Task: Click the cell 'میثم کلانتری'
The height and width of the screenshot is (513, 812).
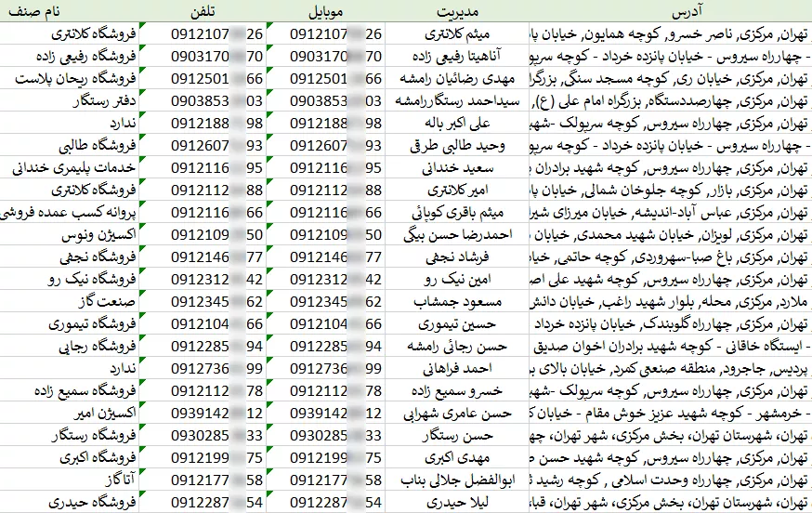Action: click(x=457, y=33)
